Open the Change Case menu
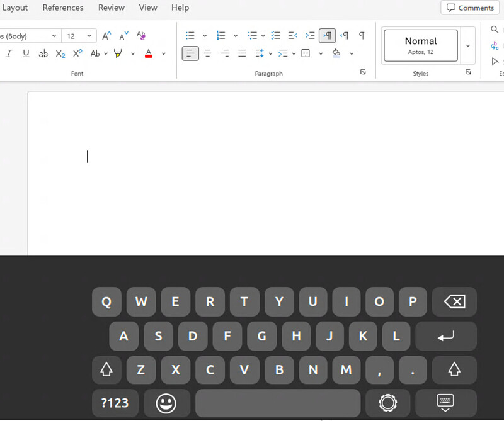Image resolution: width=504 pixels, height=421 pixels. coord(99,53)
